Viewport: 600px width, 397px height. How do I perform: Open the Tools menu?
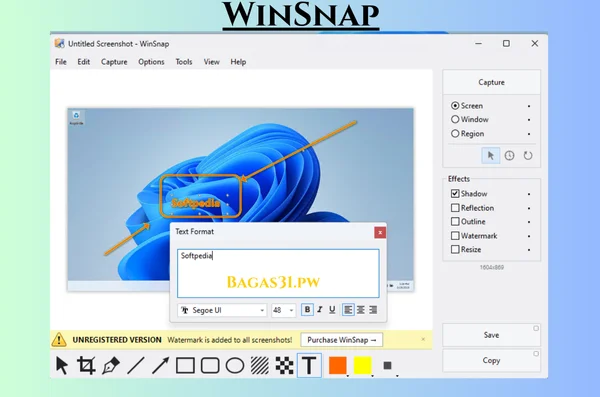pos(184,62)
